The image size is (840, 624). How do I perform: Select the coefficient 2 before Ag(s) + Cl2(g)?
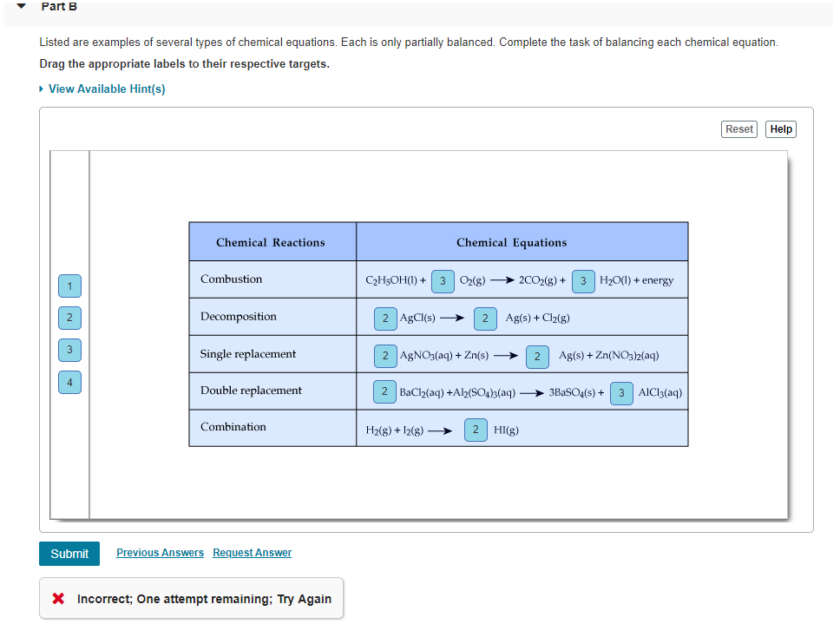tap(485, 319)
